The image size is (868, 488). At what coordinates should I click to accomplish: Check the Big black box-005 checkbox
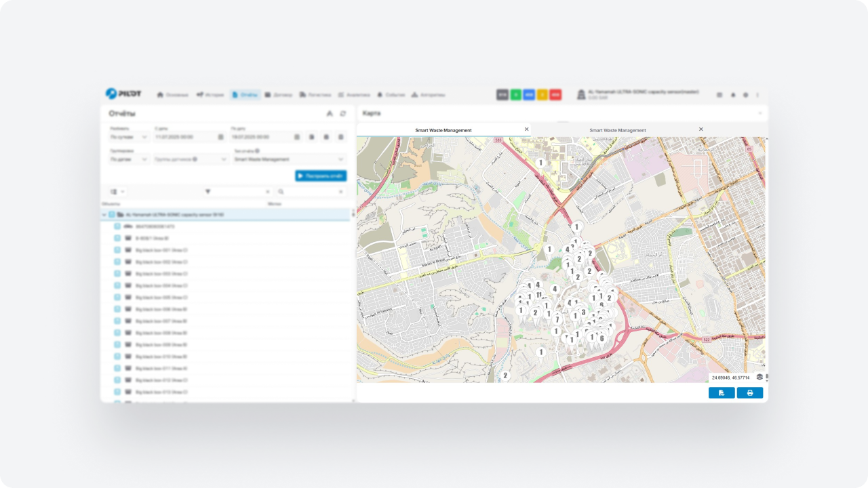coord(117,298)
